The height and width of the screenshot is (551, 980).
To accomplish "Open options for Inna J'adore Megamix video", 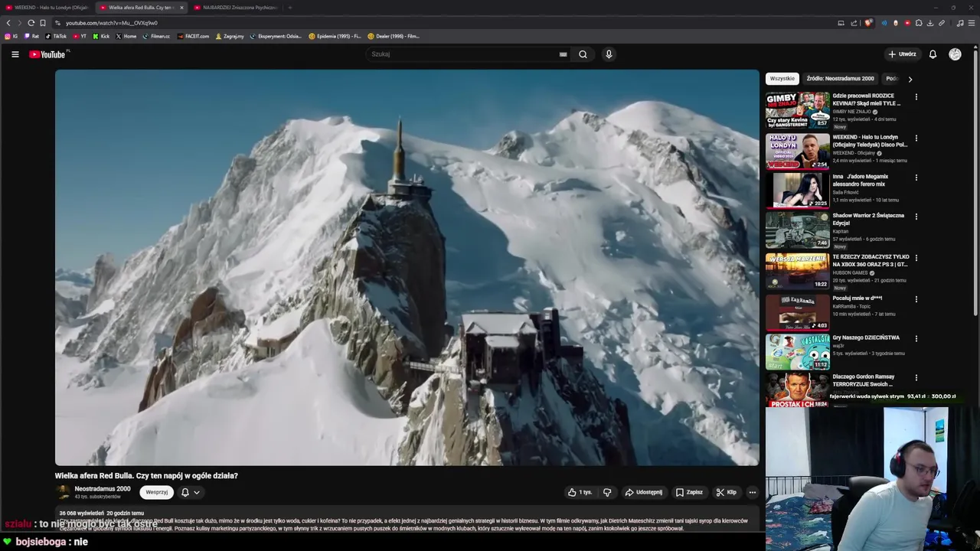I will pos(916,178).
